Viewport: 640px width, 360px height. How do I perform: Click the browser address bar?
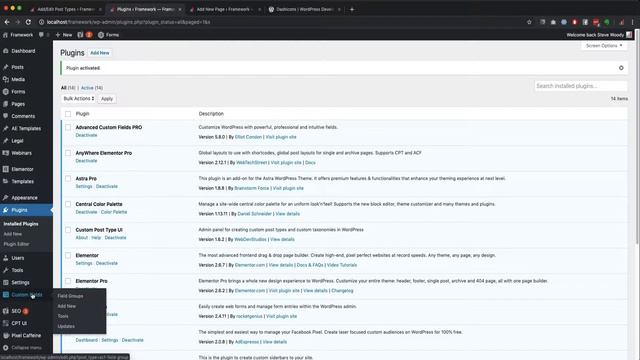coord(282,22)
